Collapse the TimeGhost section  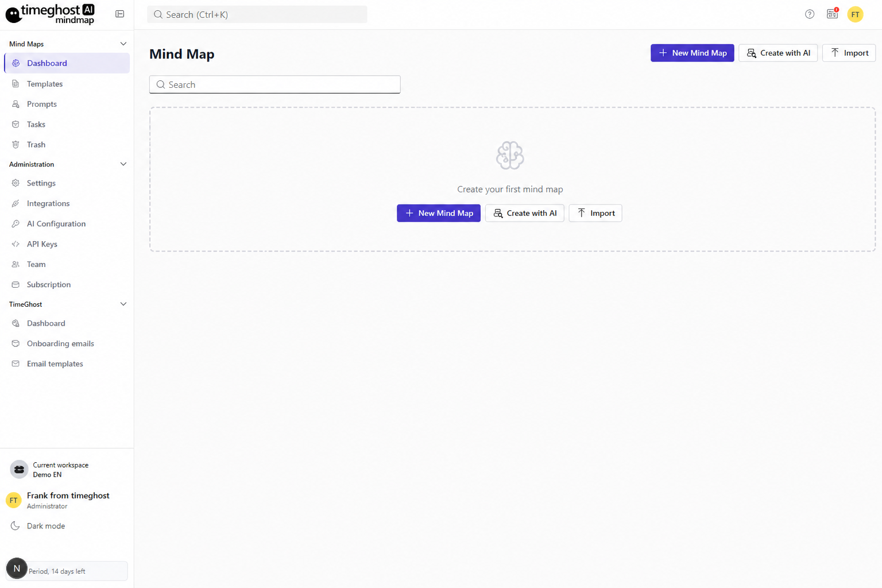point(123,304)
